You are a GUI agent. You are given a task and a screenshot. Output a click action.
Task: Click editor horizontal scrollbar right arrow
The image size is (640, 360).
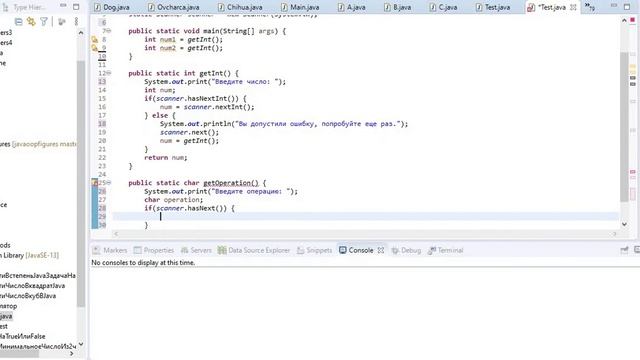pos(614,234)
